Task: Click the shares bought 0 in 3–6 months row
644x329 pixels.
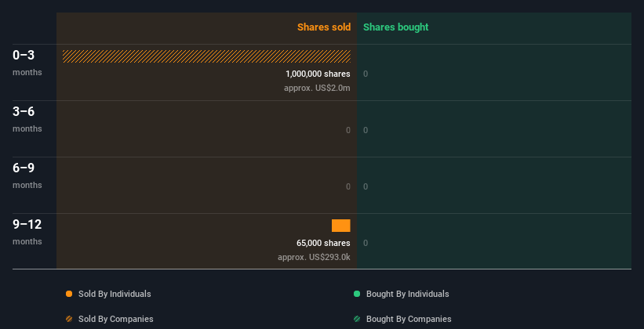Action: (x=366, y=130)
